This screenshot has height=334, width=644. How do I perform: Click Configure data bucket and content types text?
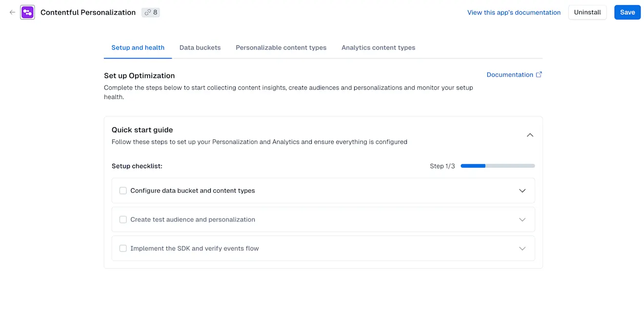point(193,191)
